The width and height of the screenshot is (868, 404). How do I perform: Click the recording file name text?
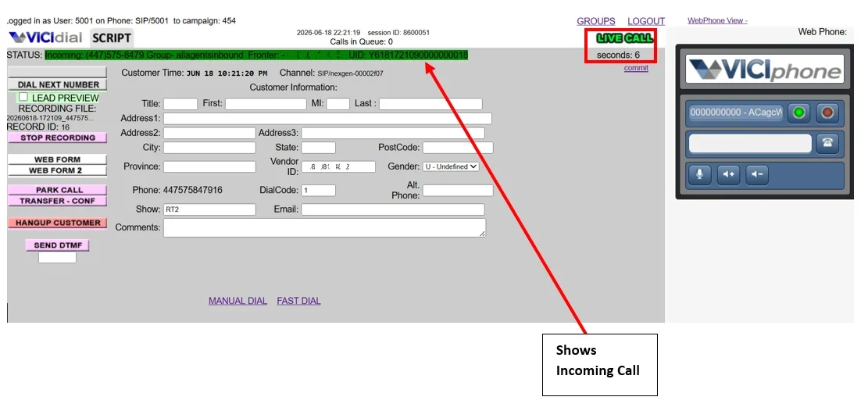(x=50, y=118)
